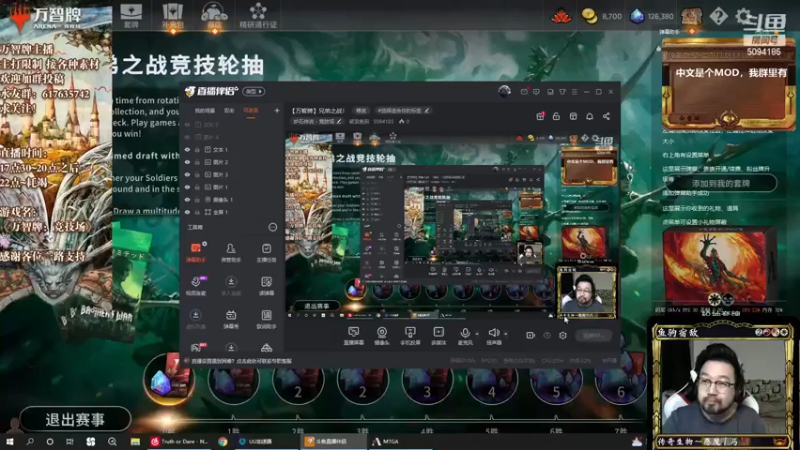The image size is (800, 450).
Task: Click the share icon in the room toolbar
Action: click(606, 116)
